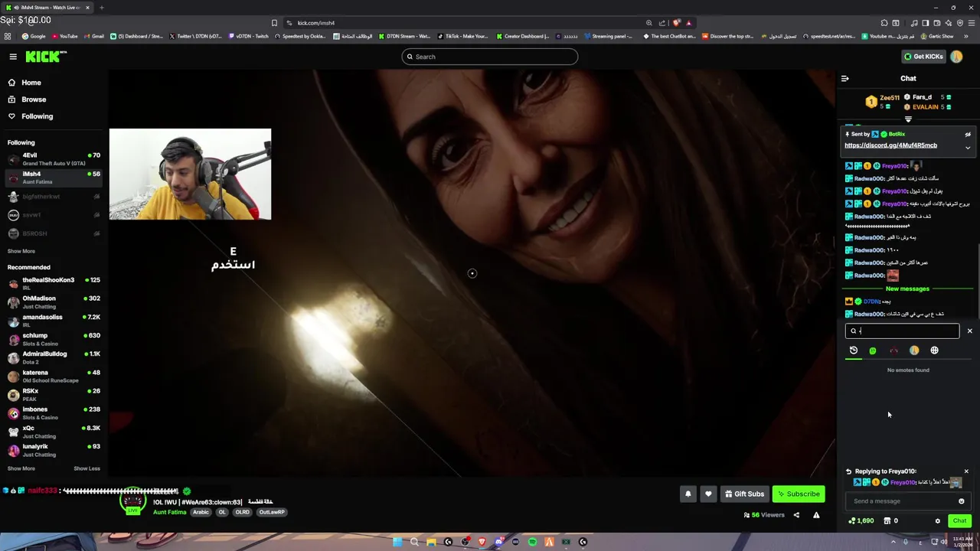Click the notification bell button
980x551 pixels.
coord(688,494)
